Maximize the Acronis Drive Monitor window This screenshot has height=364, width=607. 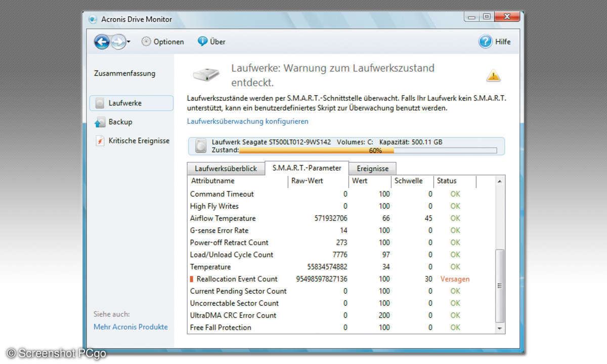tap(486, 17)
